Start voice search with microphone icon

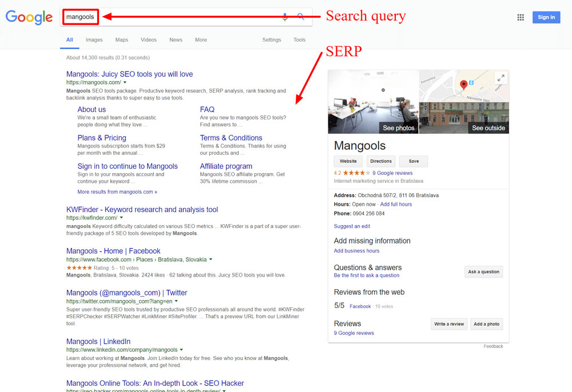pos(285,17)
